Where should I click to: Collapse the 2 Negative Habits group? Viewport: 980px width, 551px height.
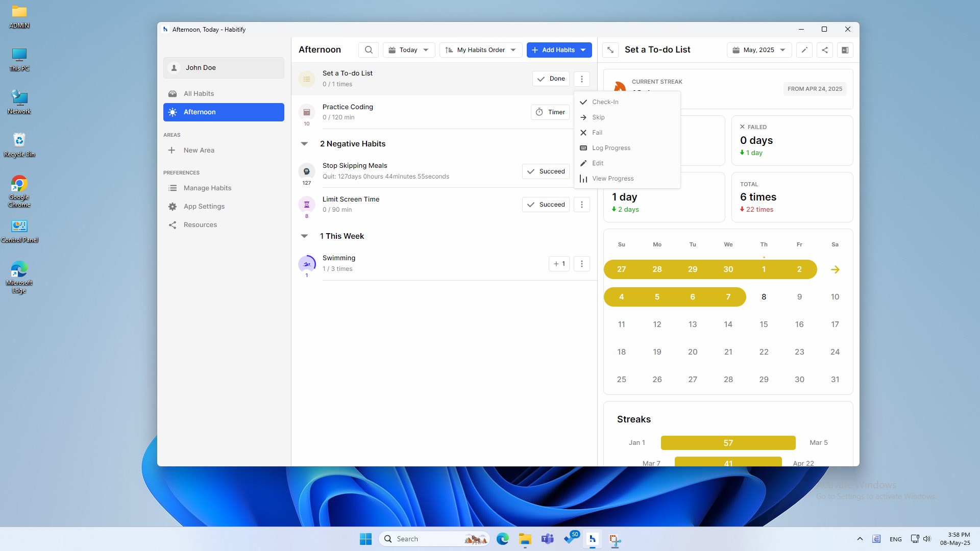305,144
